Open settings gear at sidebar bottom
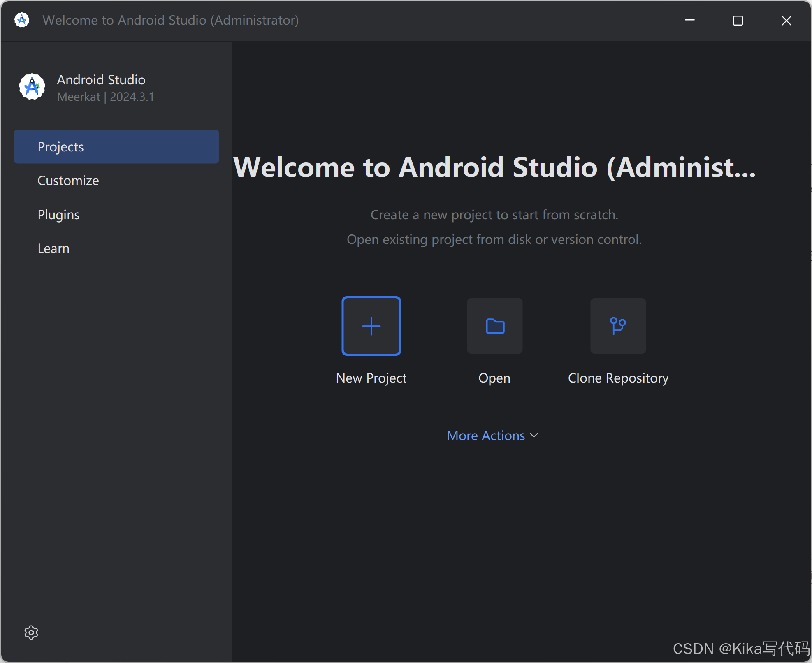The width and height of the screenshot is (812, 663). (x=31, y=633)
